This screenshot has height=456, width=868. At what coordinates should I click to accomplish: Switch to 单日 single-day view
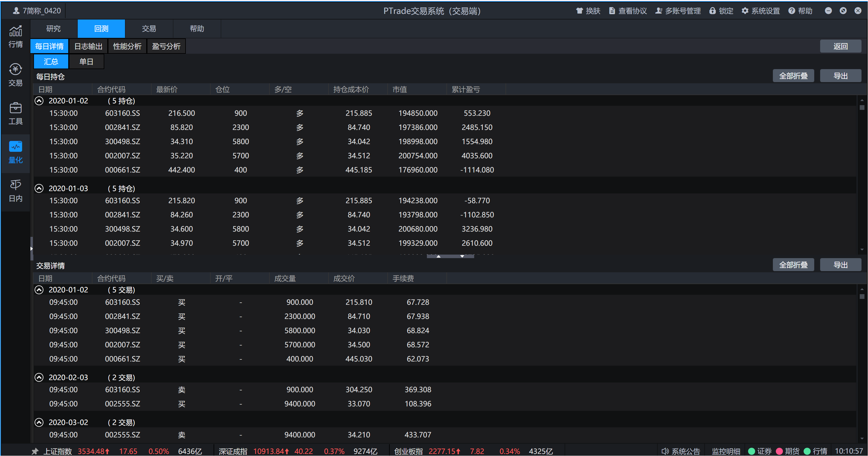pyautogui.click(x=86, y=62)
